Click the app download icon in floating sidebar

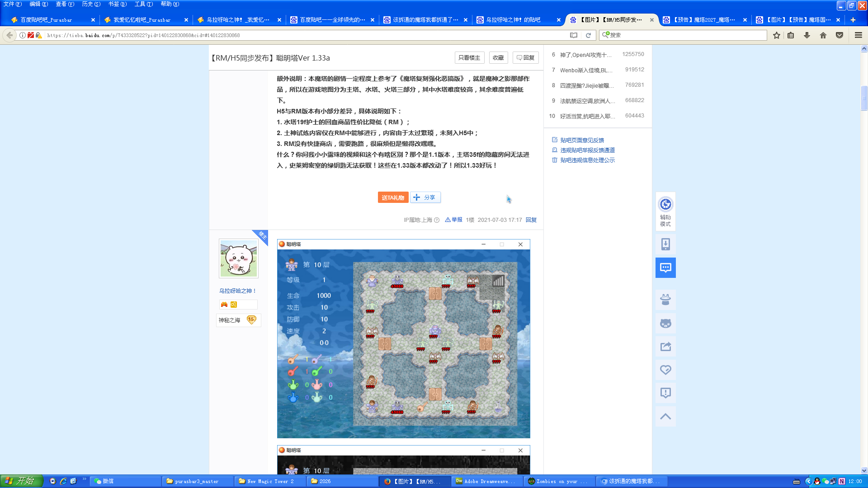pos(665,244)
